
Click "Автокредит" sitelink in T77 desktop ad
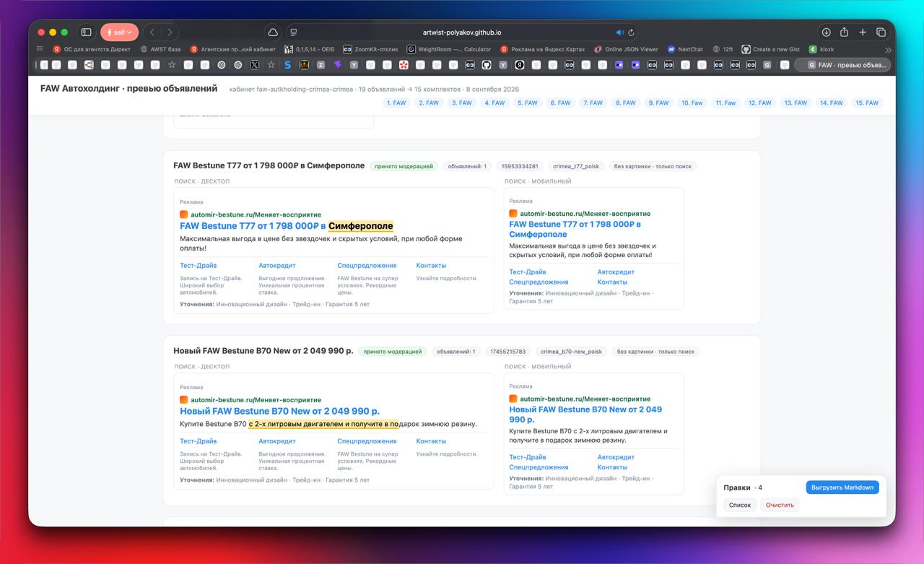tap(277, 265)
